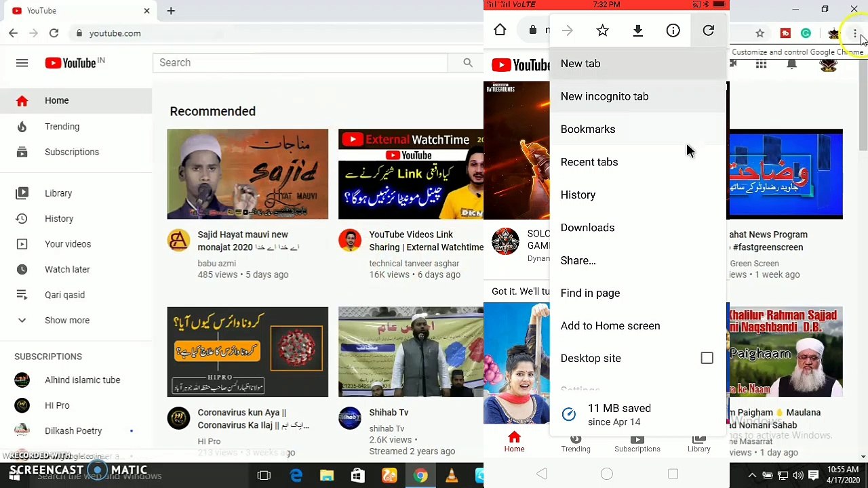Tap page info icon in mobile menu
868x488 pixels.
673,30
